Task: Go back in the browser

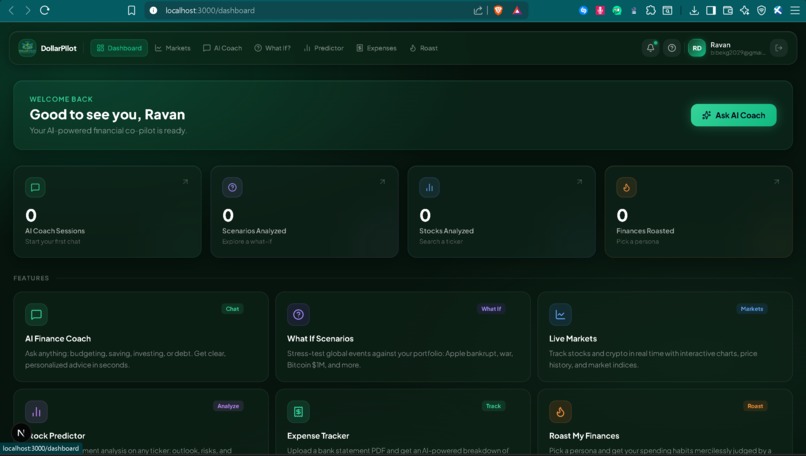Action: [11, 10]
